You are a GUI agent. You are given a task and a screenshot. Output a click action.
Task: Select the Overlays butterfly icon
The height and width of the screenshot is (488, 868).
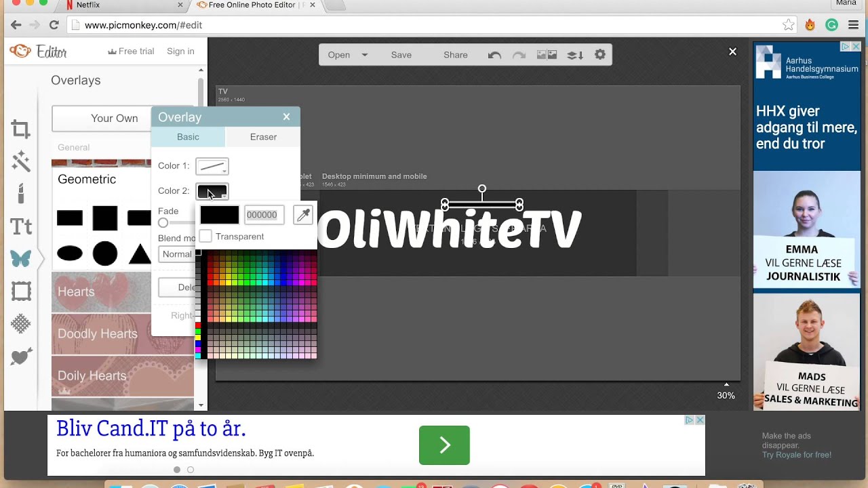[21, 258]
